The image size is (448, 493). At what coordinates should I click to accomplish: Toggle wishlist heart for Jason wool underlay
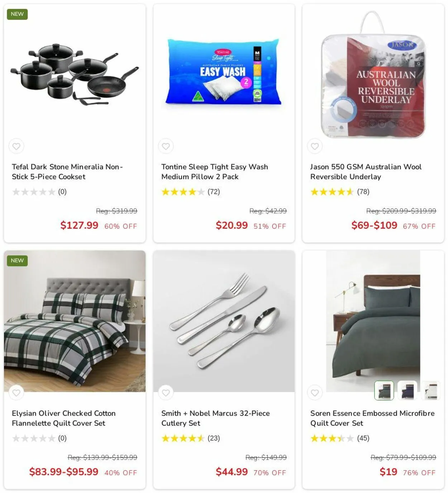pyautogui.click(x=315, y=146)
